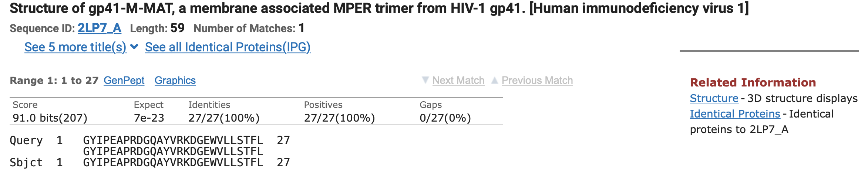This screenshot has height=187, width=868.
Task: Go to Previous Match link
Action: 537,81
